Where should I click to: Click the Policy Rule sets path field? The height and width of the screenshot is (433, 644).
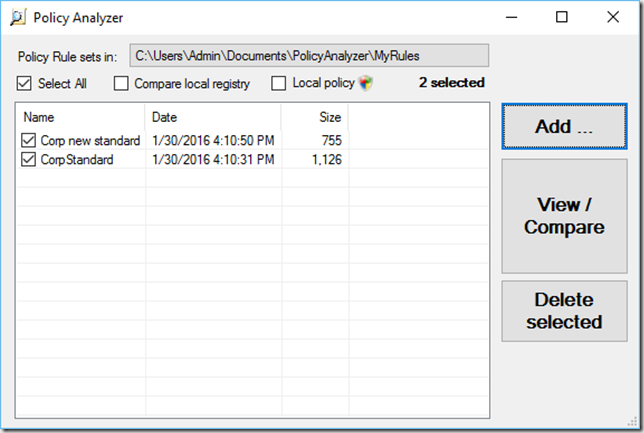309,55
